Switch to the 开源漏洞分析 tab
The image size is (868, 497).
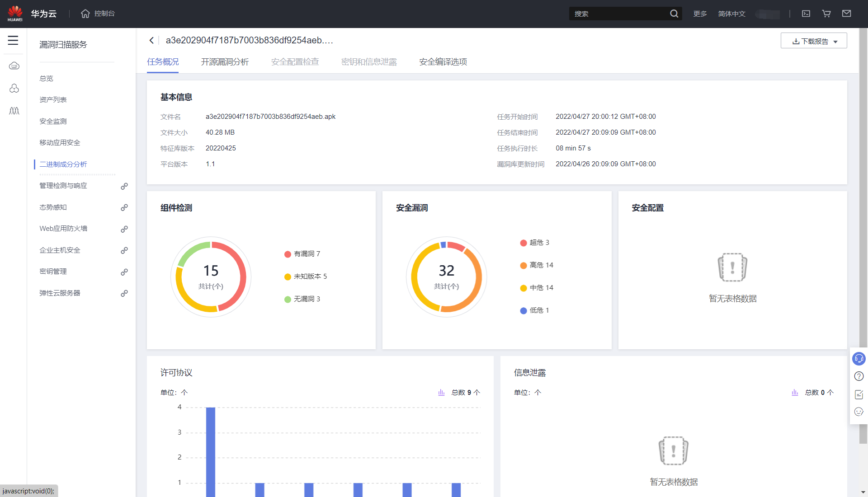(x=225, y=62)
